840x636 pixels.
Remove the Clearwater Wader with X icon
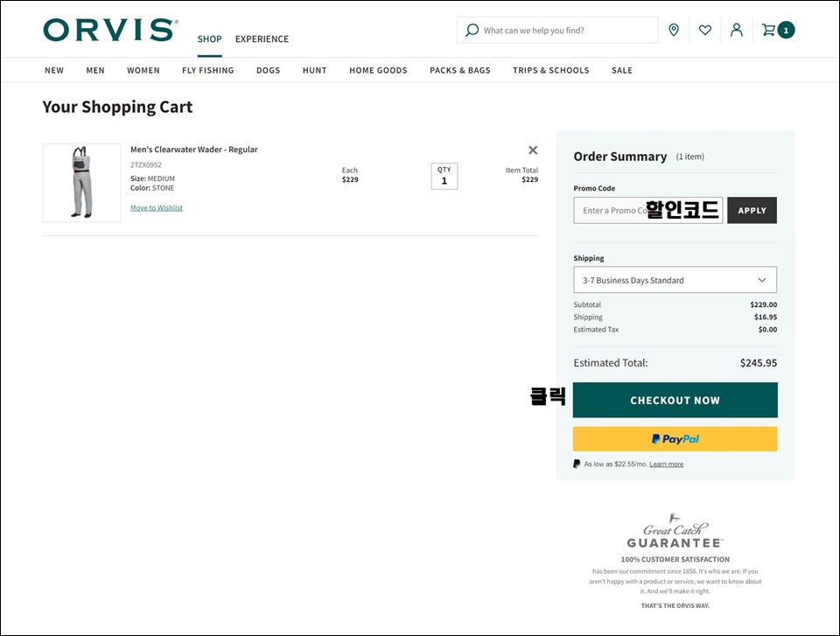(x=533, y=150)
